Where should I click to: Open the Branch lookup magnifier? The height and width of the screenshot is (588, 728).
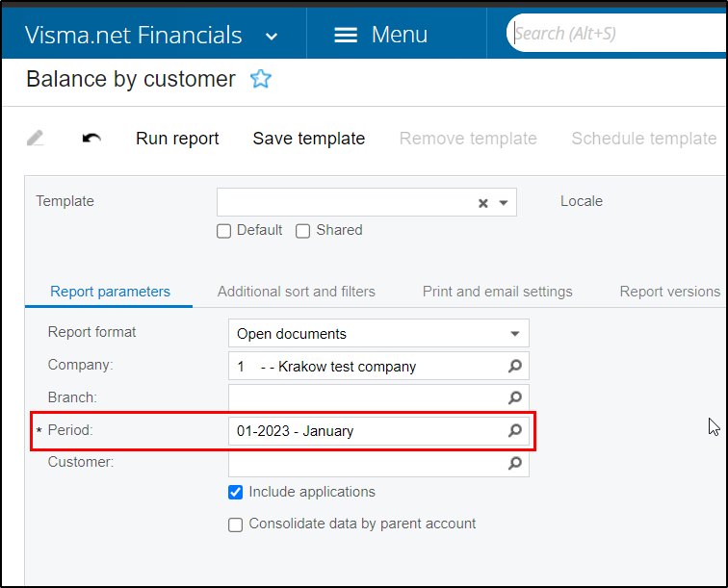click(x=515, y=397)
